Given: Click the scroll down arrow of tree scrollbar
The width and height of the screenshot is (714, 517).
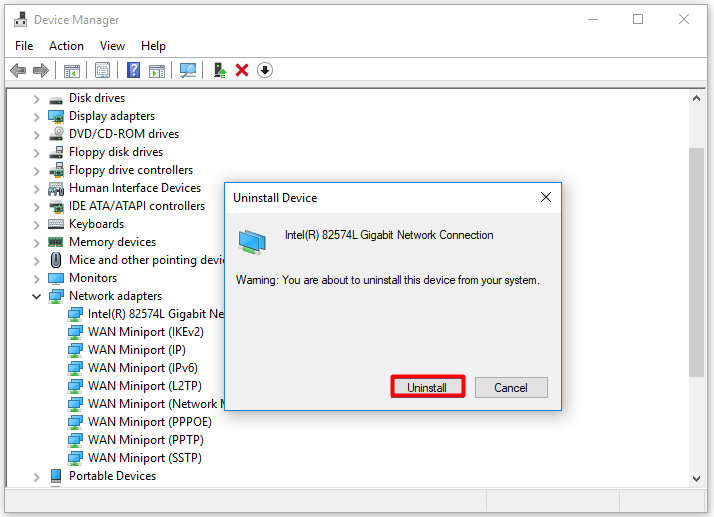Looking at the screenshot, I should point(696,478).
